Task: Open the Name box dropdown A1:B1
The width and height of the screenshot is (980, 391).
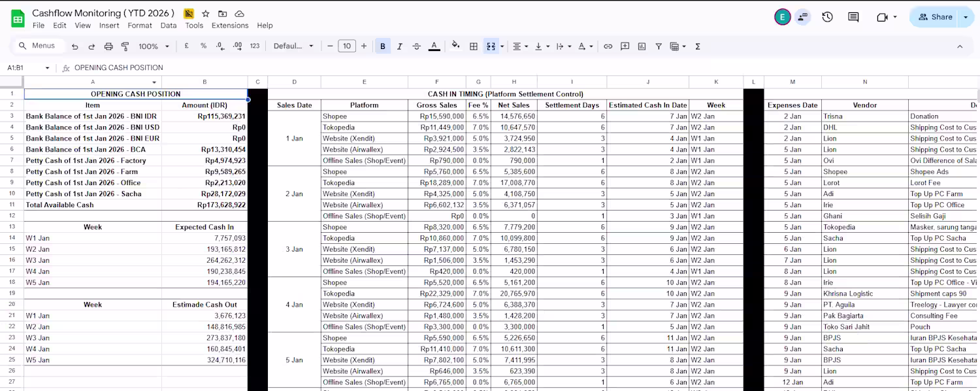Action: (47, 68)
